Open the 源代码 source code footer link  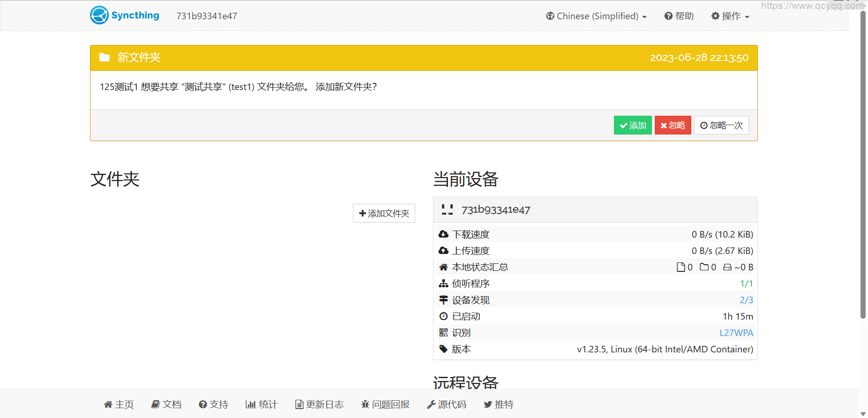[x=447, y=404]
